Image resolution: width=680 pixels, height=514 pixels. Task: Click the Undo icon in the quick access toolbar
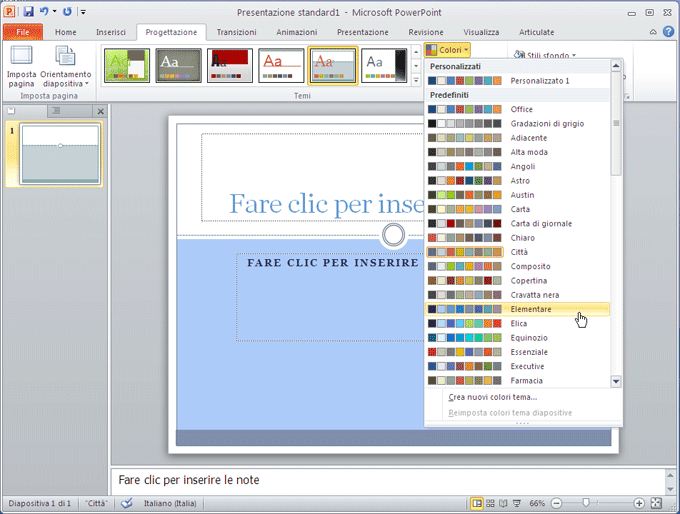click(x=44, y=12)
